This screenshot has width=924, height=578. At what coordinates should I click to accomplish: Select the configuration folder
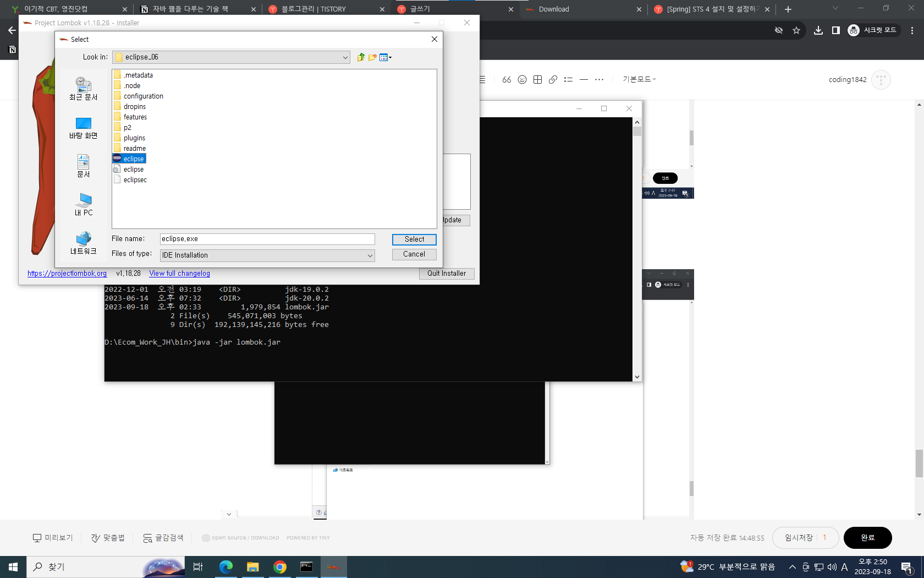point(138,96)
